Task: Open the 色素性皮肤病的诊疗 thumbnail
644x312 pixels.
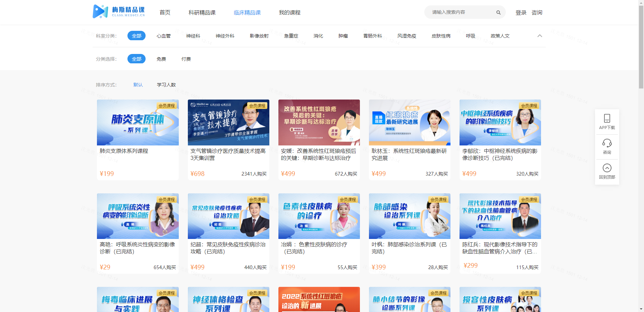Action: click(x=319, y=216)
